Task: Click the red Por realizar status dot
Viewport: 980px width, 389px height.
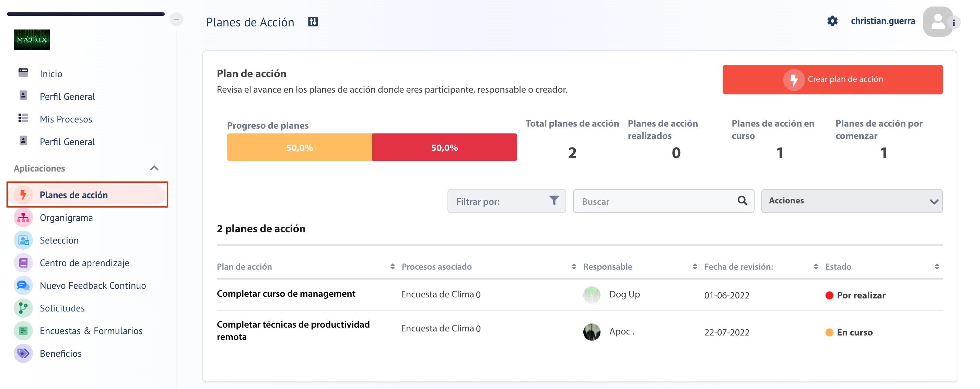Action: tap(829, 295)
